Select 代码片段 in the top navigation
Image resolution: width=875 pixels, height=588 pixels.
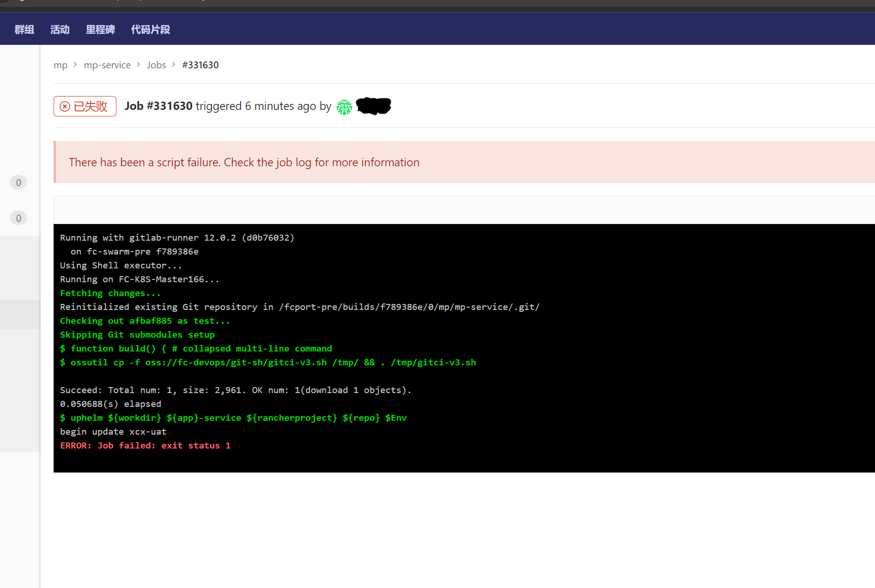[x=150, y=30]
